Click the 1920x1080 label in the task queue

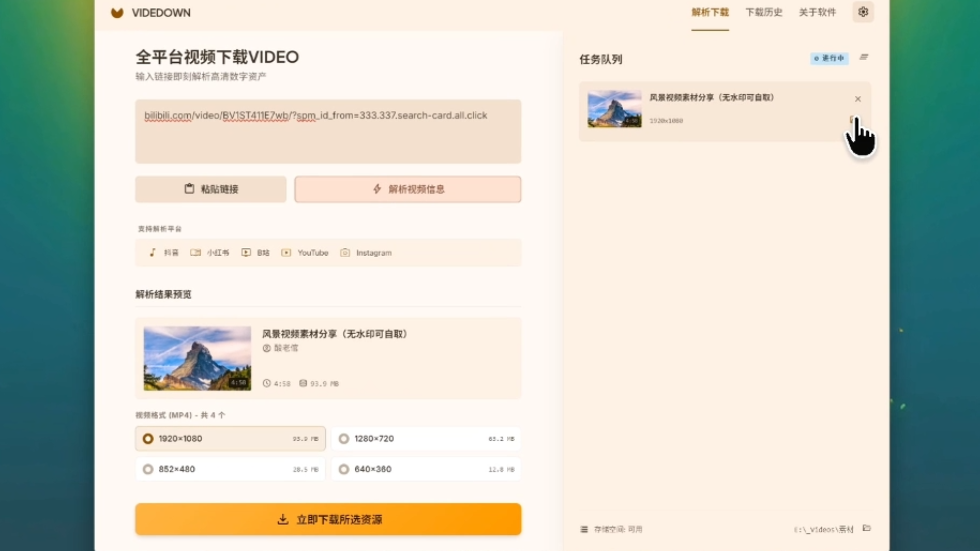[666, 121]
